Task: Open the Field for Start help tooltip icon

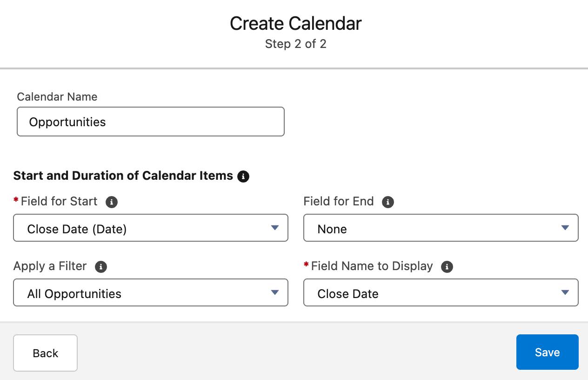Action: (112, 202)
